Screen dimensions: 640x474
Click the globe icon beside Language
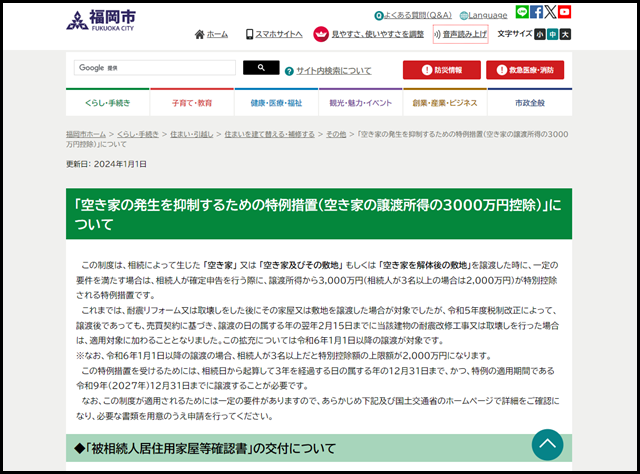point(464,16)
